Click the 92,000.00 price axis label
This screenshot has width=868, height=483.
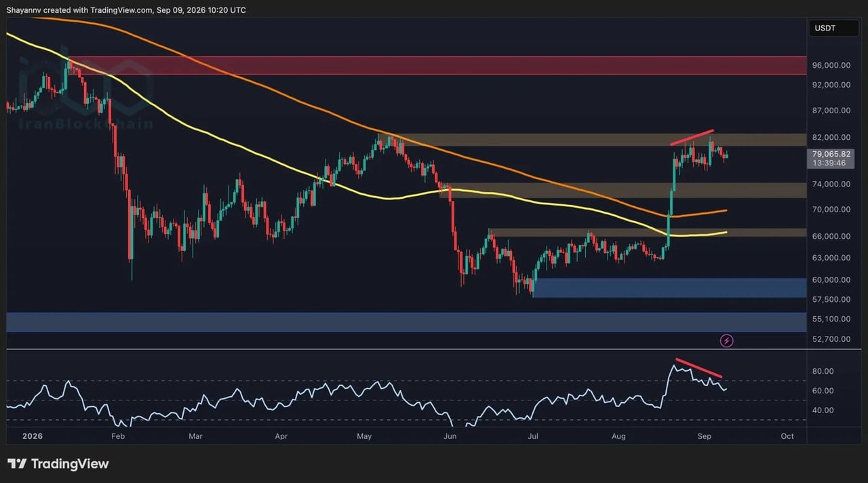pos(831,85)
